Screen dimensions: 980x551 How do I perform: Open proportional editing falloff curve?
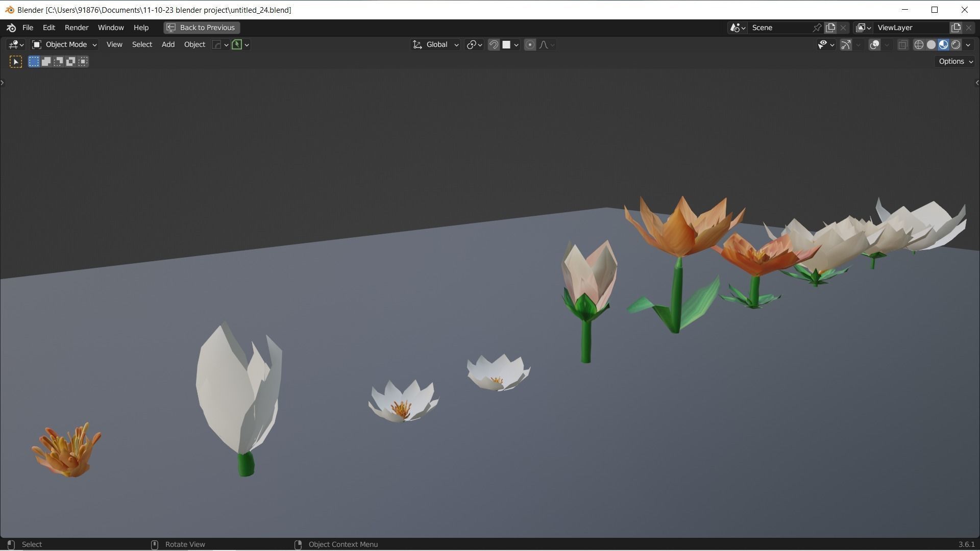(547, 45)
